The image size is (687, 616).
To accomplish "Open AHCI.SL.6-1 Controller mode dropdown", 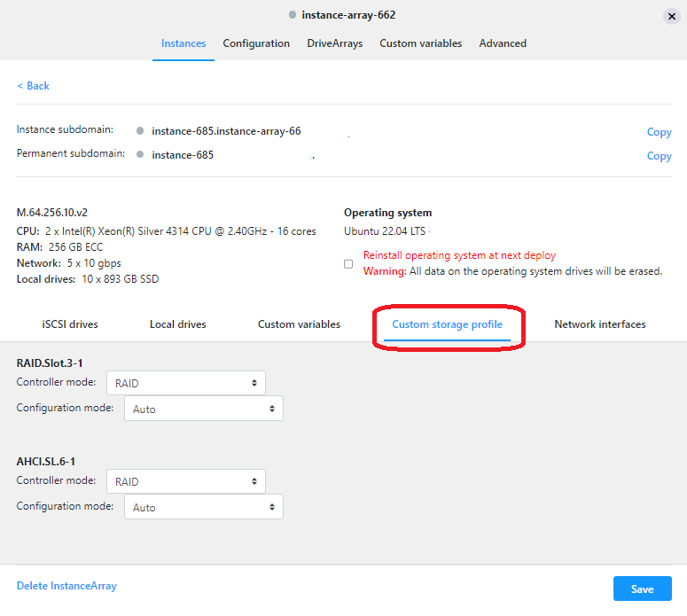I will [x=185, y=481].
